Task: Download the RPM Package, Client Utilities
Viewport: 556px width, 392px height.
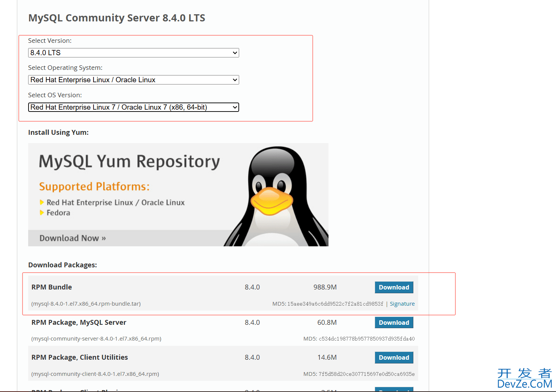Action: coord(394,357)
